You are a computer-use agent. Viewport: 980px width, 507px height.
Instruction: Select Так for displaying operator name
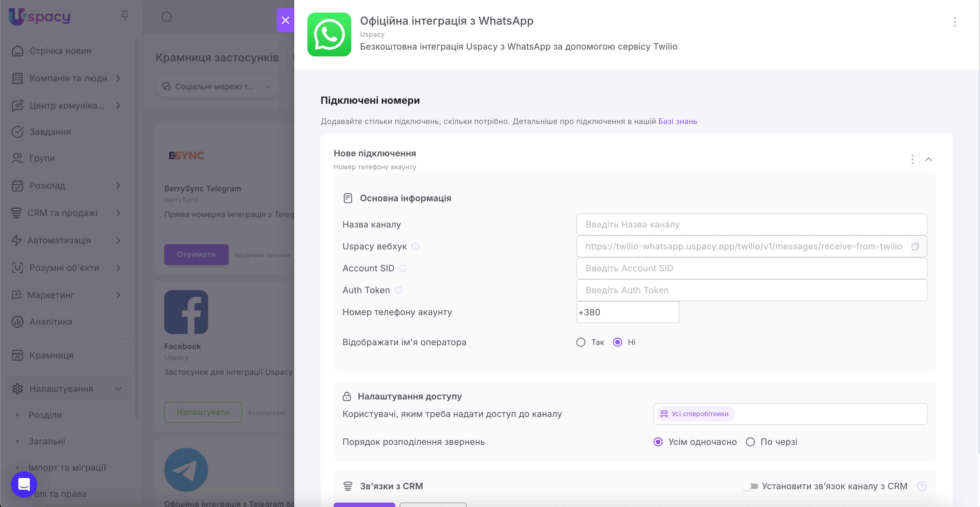581,342
